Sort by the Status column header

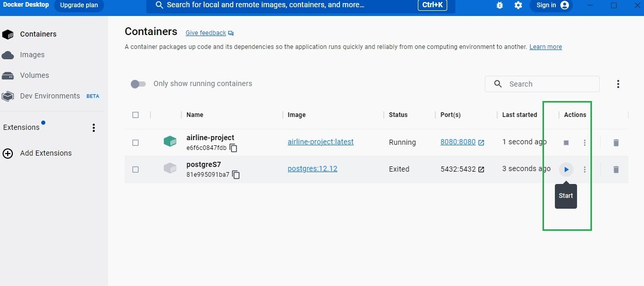tap(398, 115)
